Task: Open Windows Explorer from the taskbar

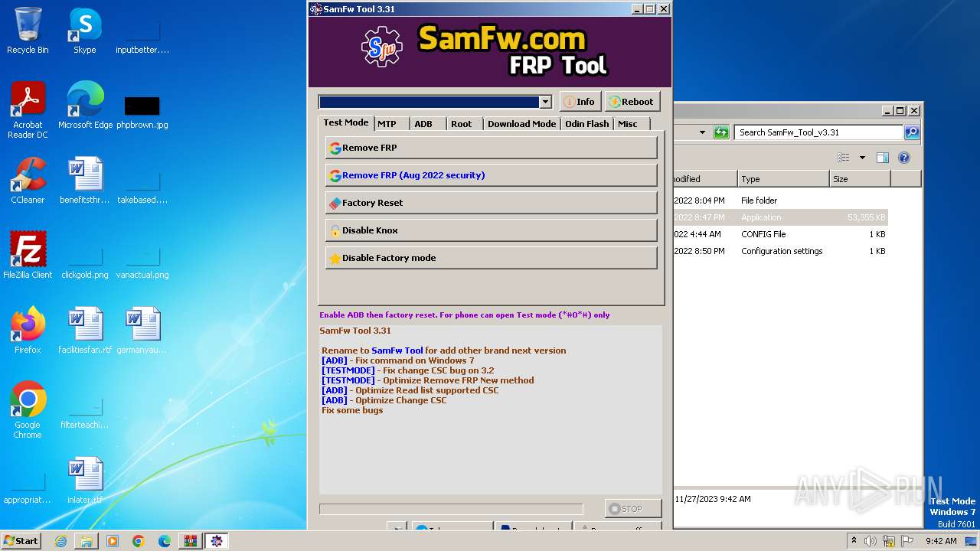Action: (x=87, y=541)
